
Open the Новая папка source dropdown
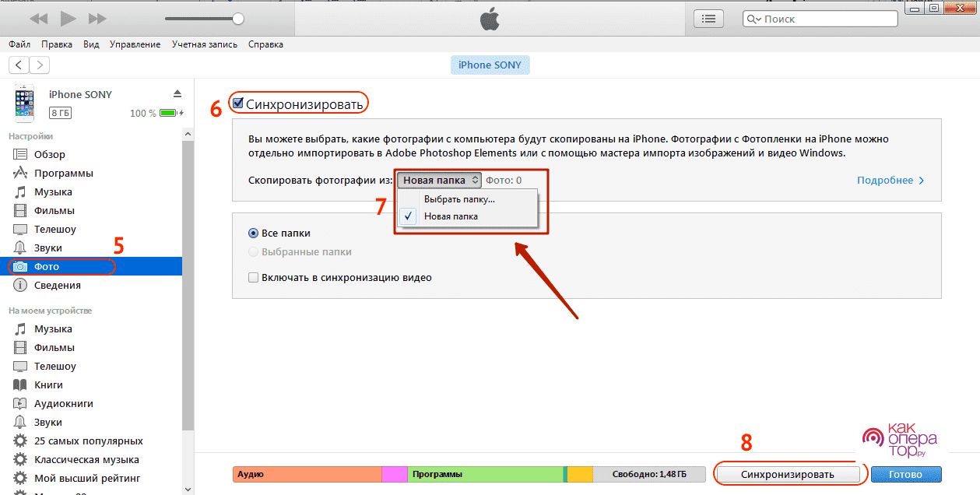click(439, 180)
